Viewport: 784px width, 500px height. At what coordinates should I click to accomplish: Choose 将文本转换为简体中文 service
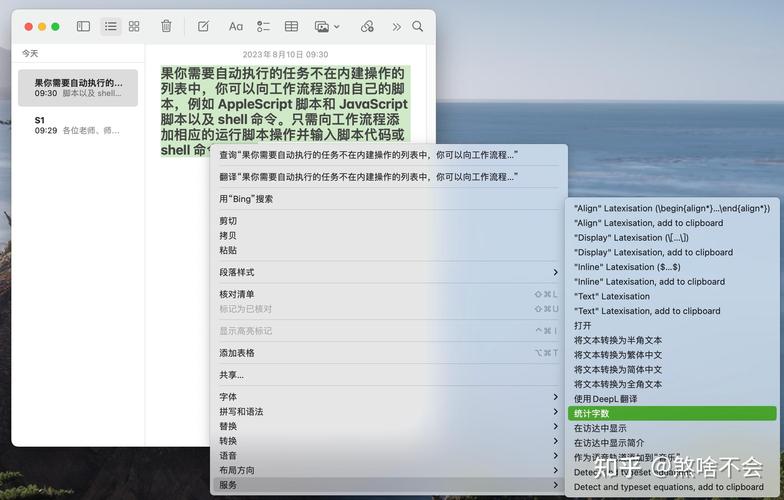pyautogui.click(x=672, y=370)
